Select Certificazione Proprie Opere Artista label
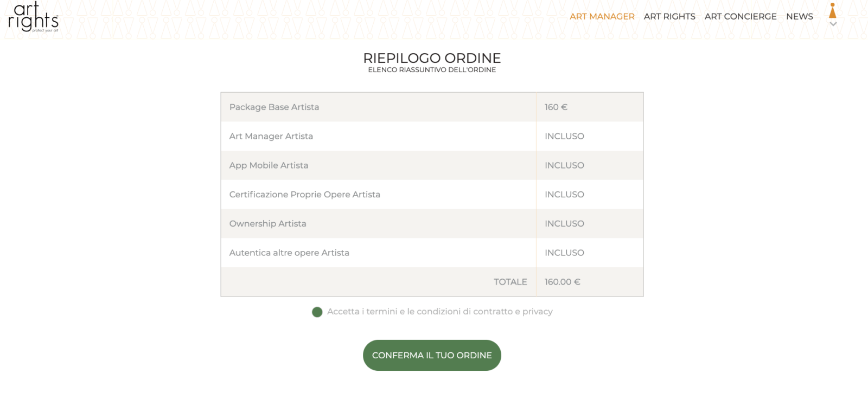 pyautogui.click(x=305, y=195)
